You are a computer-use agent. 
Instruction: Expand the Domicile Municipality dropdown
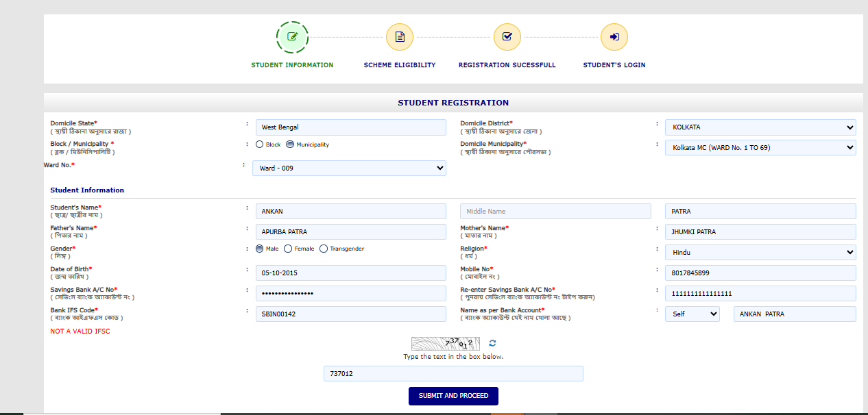coord(760,147)
